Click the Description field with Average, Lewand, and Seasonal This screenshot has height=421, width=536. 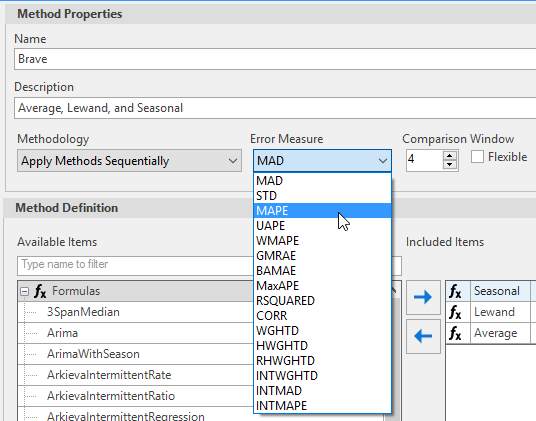click(x=275, y=108)
